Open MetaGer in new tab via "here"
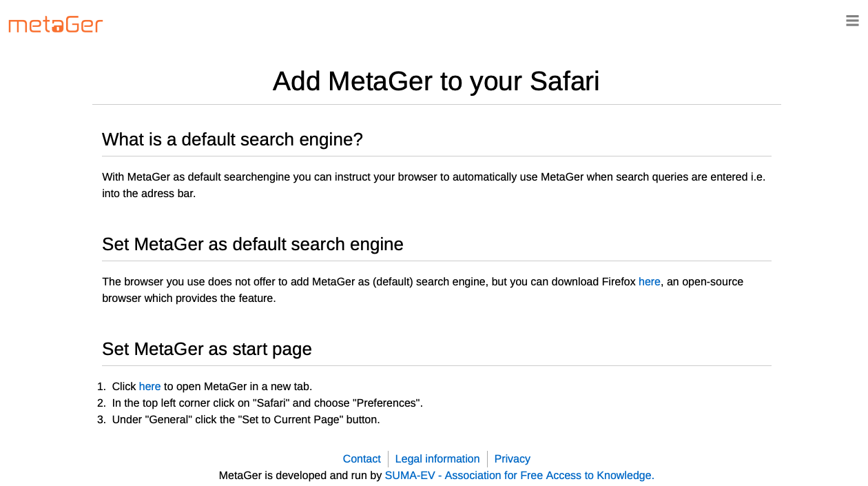 [149, 387]
